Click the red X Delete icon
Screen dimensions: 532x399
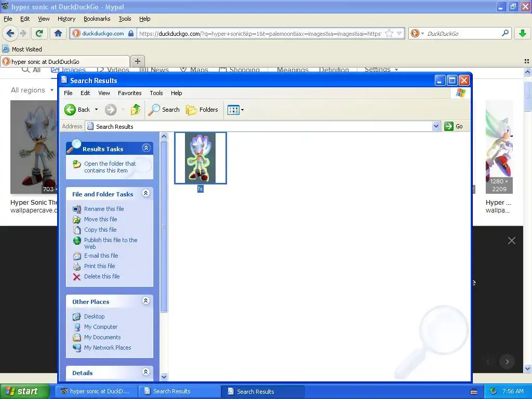77,277
